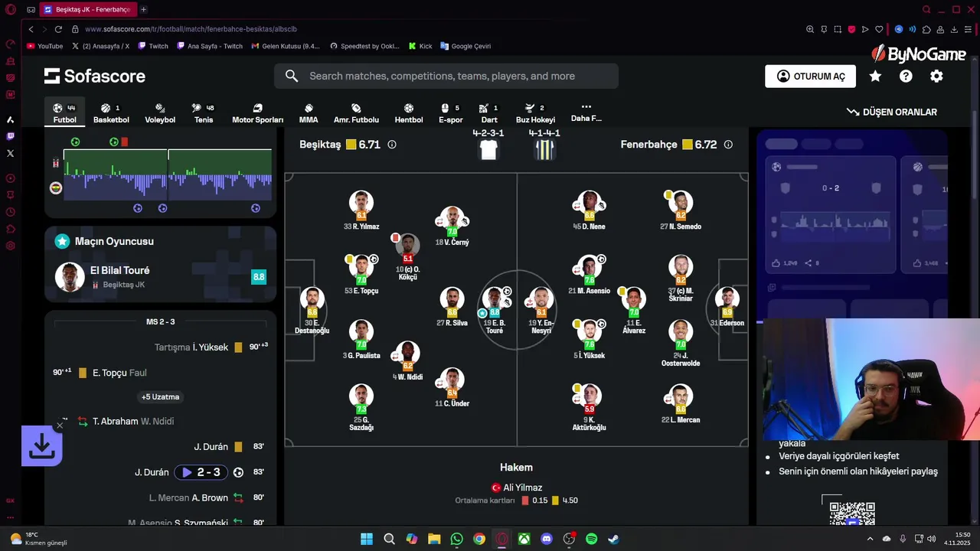980x551 pixels.
Task: Select the Futbol sport tab
Action: click(x=64, y=113)
